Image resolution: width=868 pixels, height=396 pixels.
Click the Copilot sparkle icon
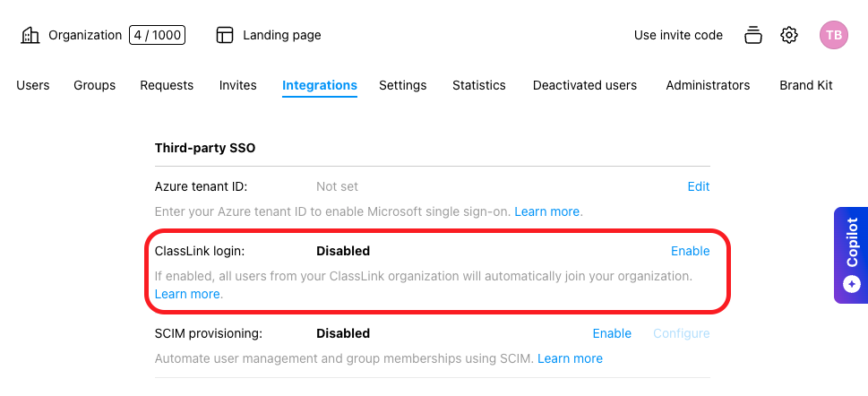tap(851, 285)
